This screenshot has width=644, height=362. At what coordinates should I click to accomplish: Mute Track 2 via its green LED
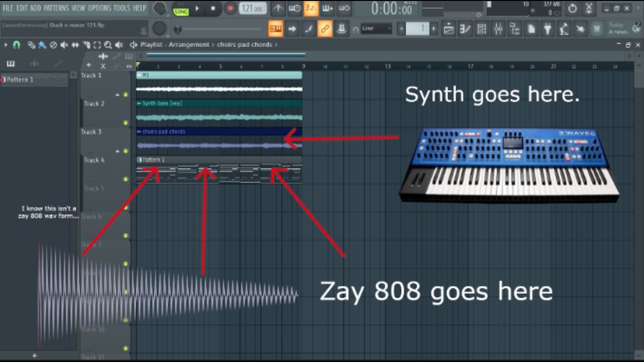pyautogui.click(x=126, y=123)
